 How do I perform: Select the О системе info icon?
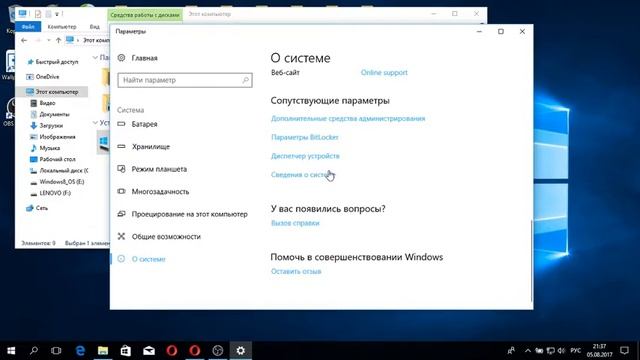121,258
